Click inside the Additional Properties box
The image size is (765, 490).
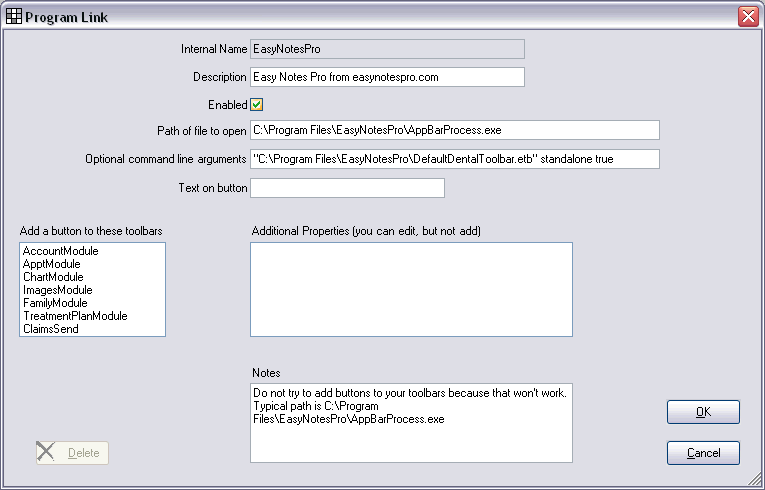(x=411, y=289)
